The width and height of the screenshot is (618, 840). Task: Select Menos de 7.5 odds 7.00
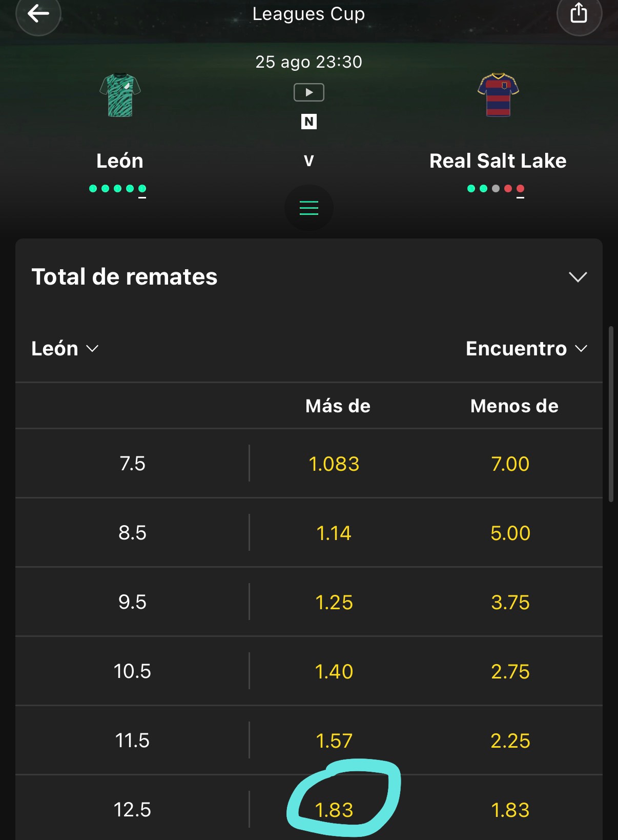510,464
